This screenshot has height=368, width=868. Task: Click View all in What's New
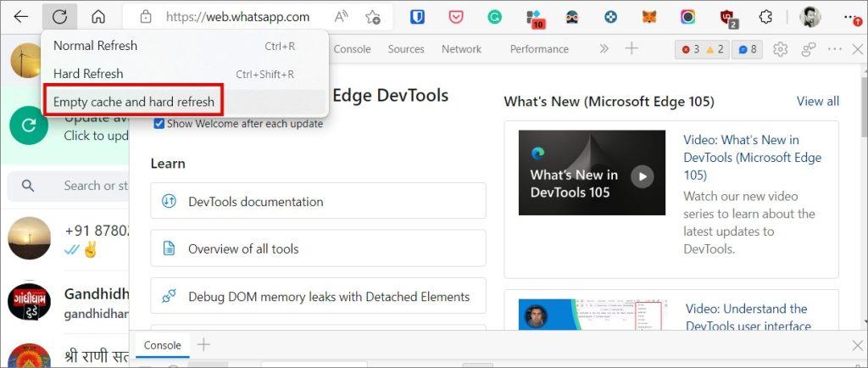(x=818, y=101)
